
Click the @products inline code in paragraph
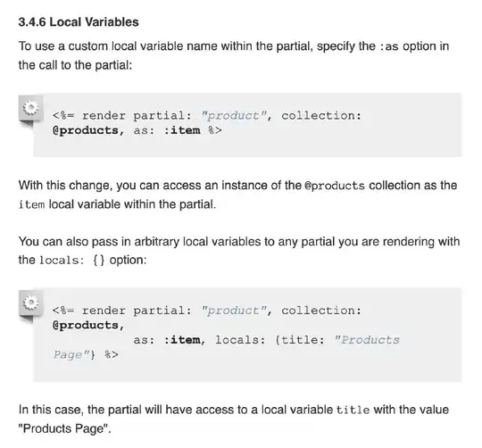335,186
